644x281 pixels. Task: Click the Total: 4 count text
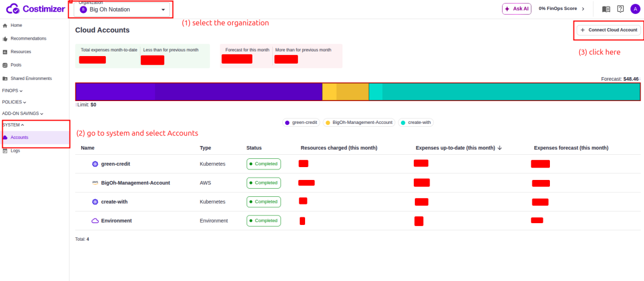pos(82,239)
